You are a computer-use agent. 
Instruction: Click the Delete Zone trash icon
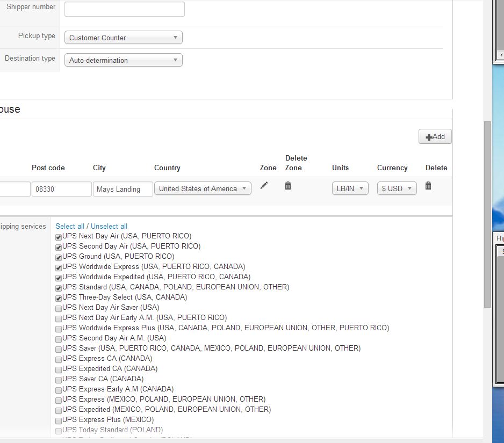pyautogui.click(x=288, y=186)
